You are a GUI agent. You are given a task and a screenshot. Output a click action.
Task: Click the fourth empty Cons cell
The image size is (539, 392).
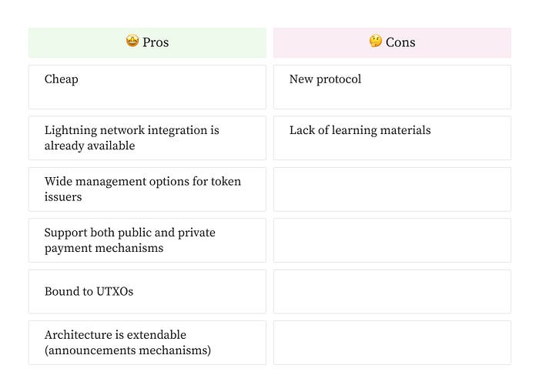point(392,240)
